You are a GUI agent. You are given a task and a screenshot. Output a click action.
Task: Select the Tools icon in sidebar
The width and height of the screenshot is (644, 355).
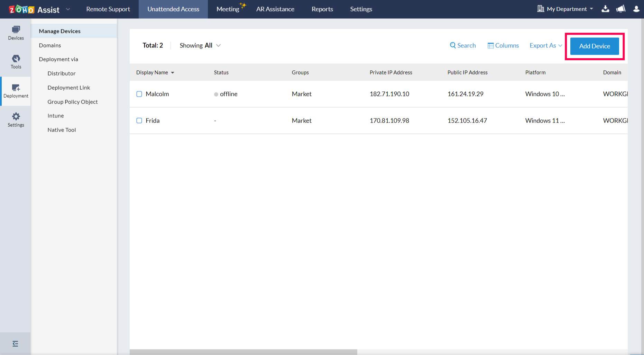pos(16,62)
